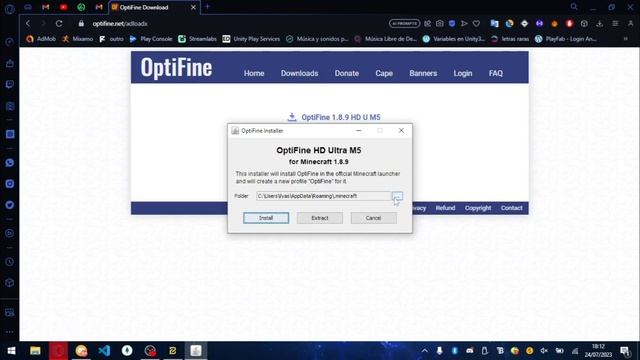640x360 pixels.
Task: Open the sidebar three-dots more menu
Action: point(10,332)
